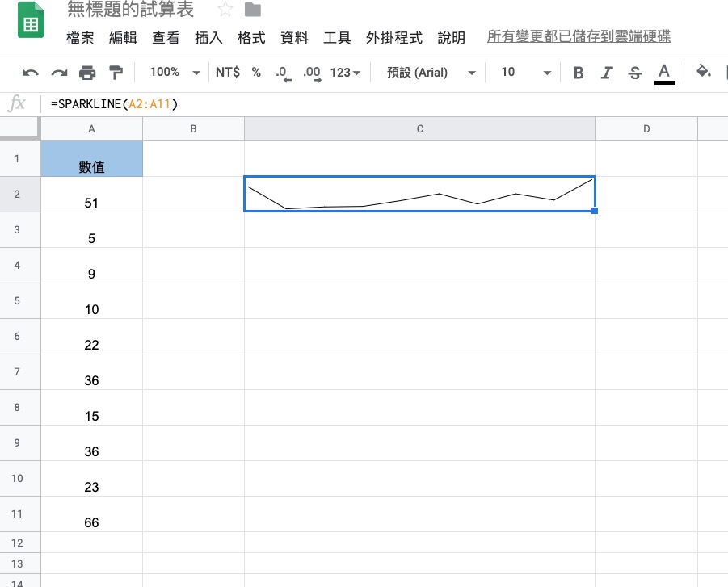Open the 工具 menu
Screen dimensions: 728x587
click(337, 38)
